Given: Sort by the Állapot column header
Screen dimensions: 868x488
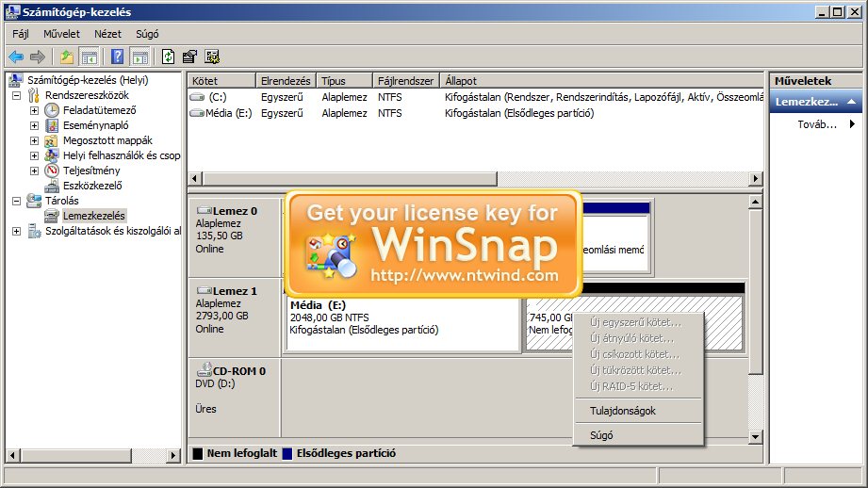Looking at the screenshot, I should 602,81.
